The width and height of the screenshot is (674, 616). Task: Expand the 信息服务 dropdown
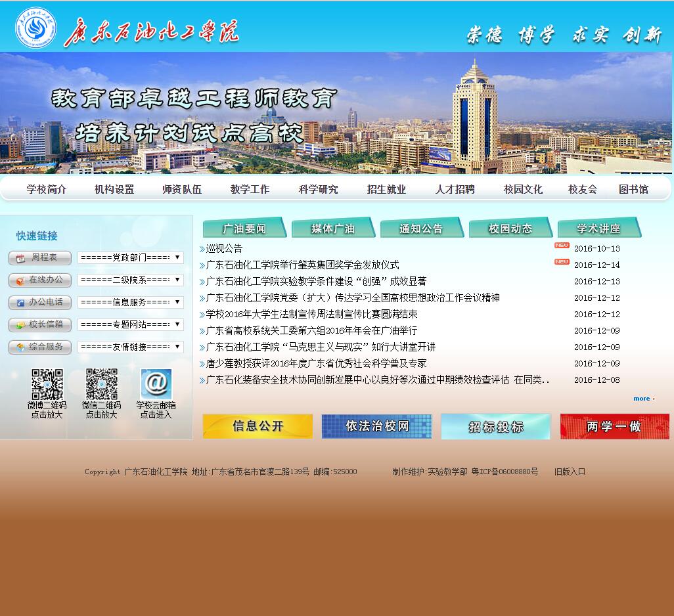pos(131,302)
